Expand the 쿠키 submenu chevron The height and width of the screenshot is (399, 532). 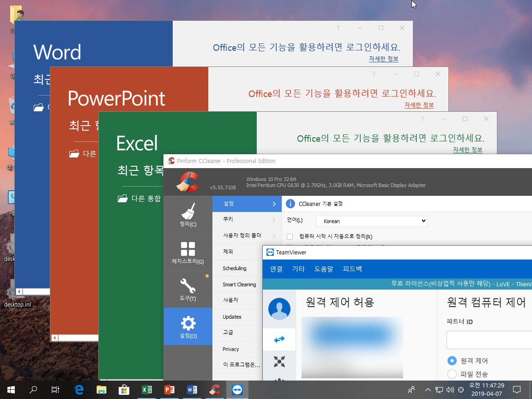[274, 220]
